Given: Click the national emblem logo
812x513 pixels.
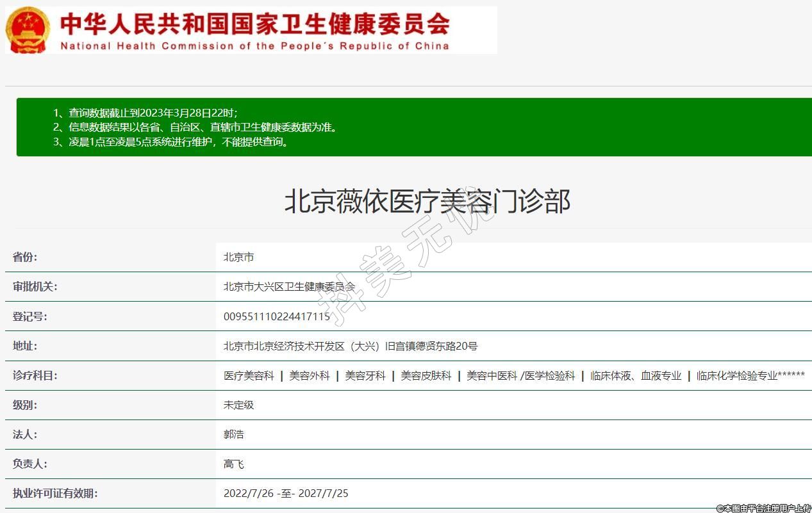Looking at the screenshot, I should [27, 29].
